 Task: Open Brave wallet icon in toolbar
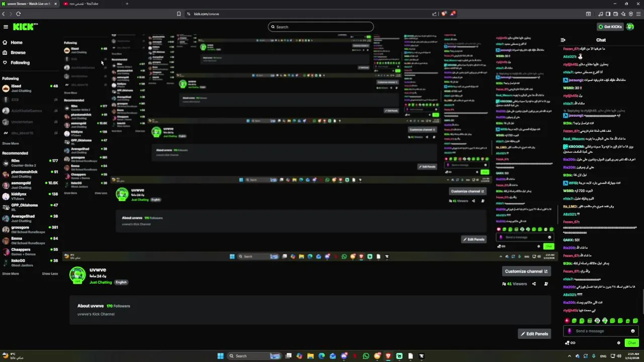point(615,14)
